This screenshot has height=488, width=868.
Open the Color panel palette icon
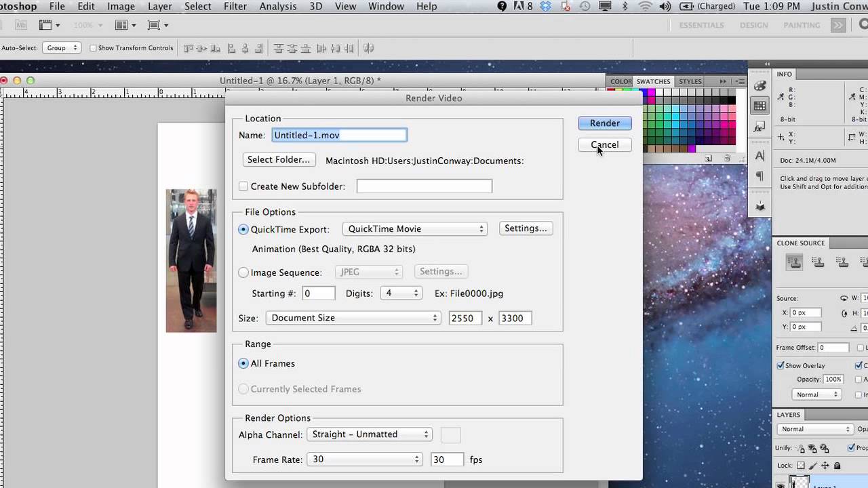click(x=759, y=85)
